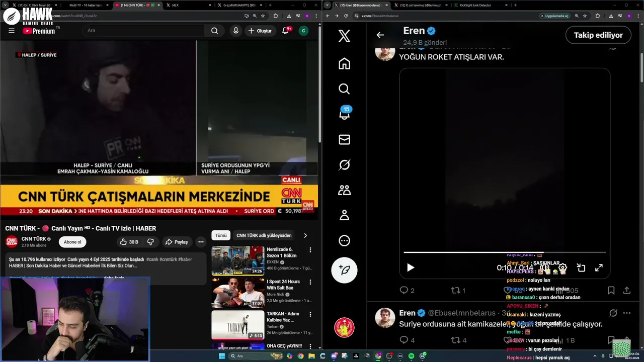Image resolution: width=644 pixels, height=362 pixels.
Task: Open Grok in X sidebar
Action: (344, 164)
